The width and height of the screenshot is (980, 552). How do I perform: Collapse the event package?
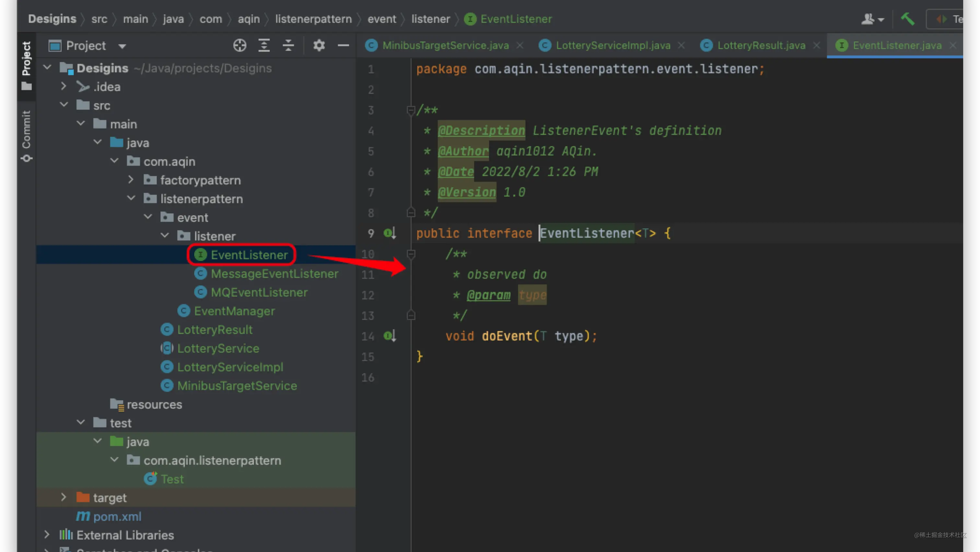point(147,217)
